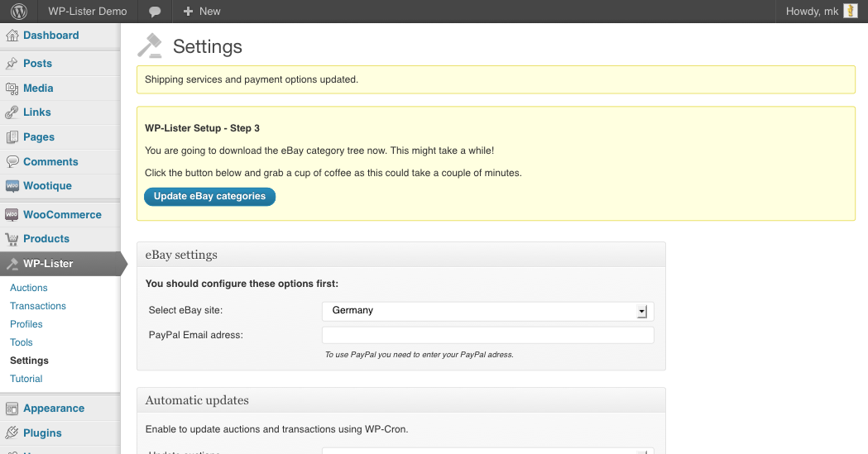Screen dimensions: 868x454
Task: Select the Settings submenu link
Action: tap(29, 361)
